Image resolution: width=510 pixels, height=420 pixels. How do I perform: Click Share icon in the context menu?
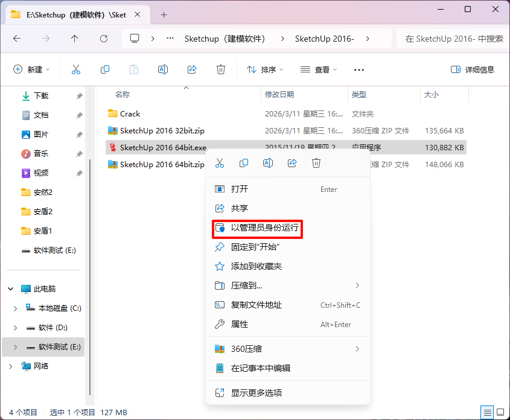pos(292,163)
